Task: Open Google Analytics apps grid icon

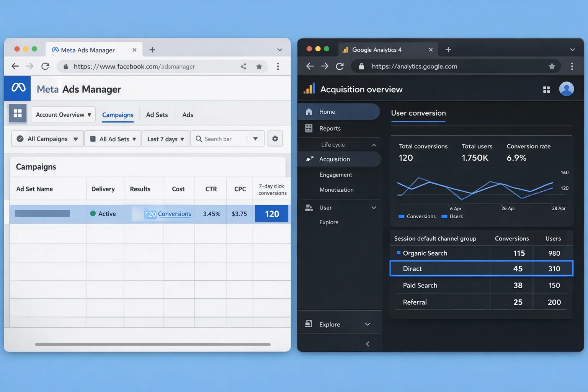Action: (546, 90)
